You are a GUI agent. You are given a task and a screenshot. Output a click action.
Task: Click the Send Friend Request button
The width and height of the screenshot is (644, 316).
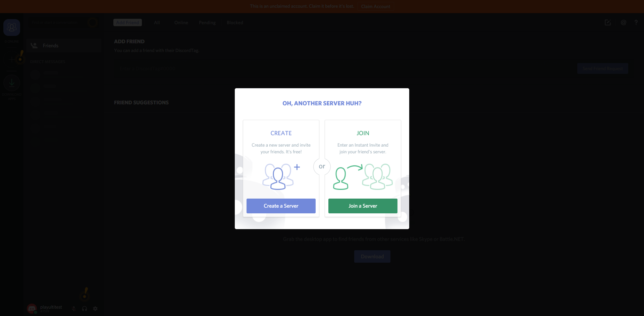[602, 68]
